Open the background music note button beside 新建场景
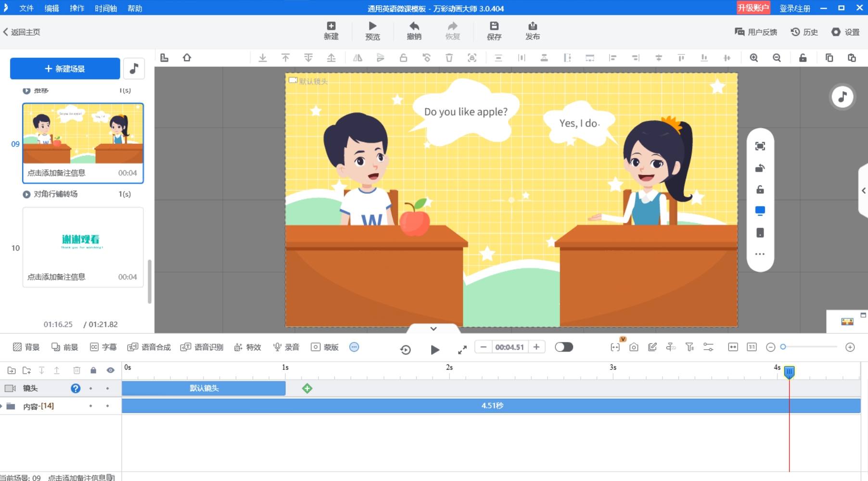 [134, 68]
